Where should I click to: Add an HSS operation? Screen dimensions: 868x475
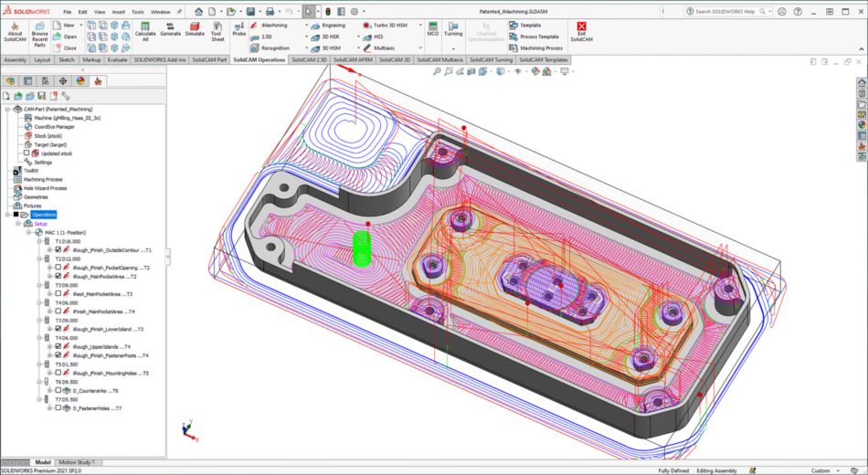click(373, 37)
